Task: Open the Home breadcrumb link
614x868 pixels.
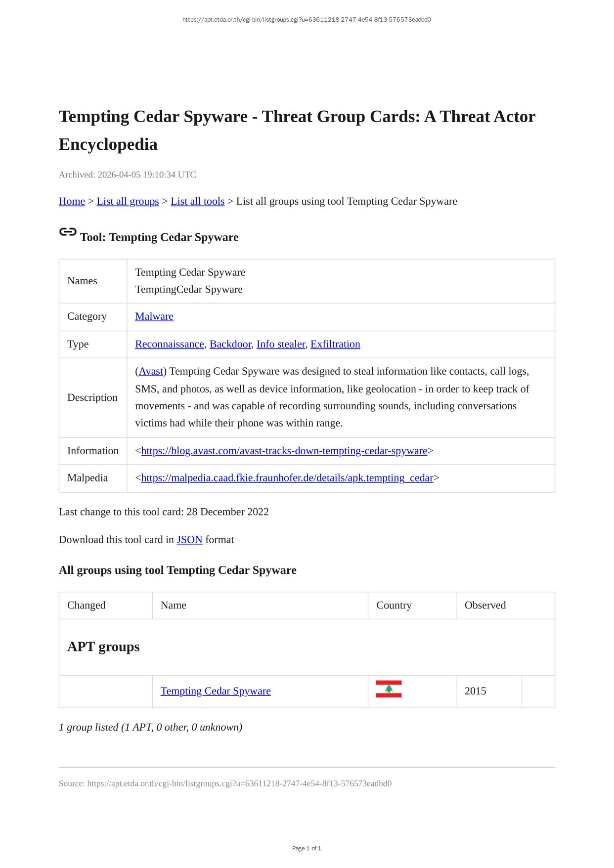Action: pos(72,201)
